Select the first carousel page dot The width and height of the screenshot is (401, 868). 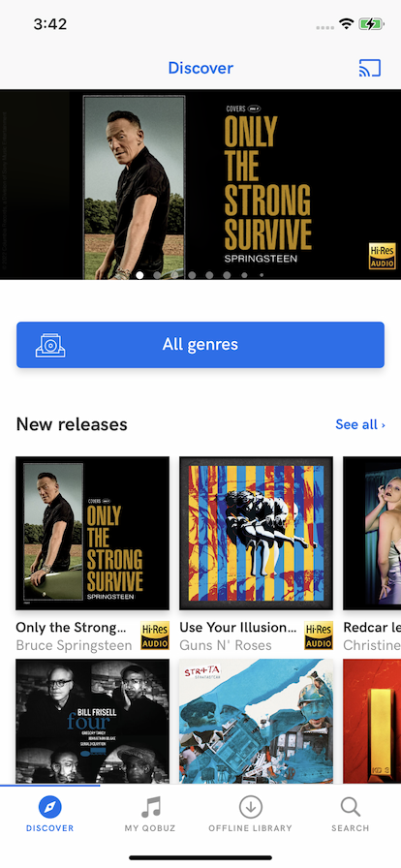coord(140,274)
